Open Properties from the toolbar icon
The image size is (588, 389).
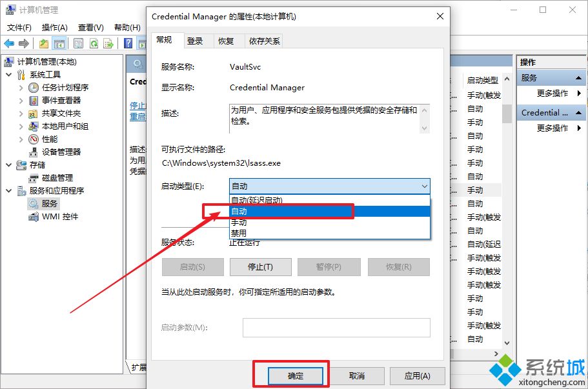(78, 44)
